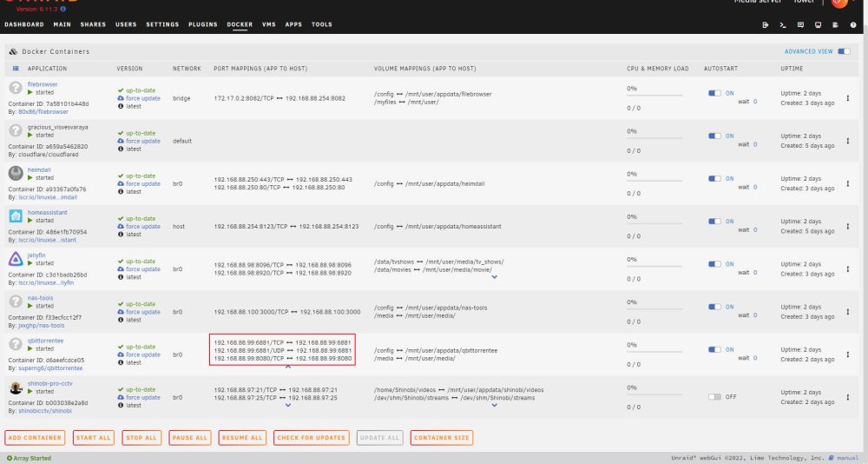The width and height of the screenshot is (868, 464).
Task: Turn off autostart for nas-tools
Action: click(x=714, y=307)
